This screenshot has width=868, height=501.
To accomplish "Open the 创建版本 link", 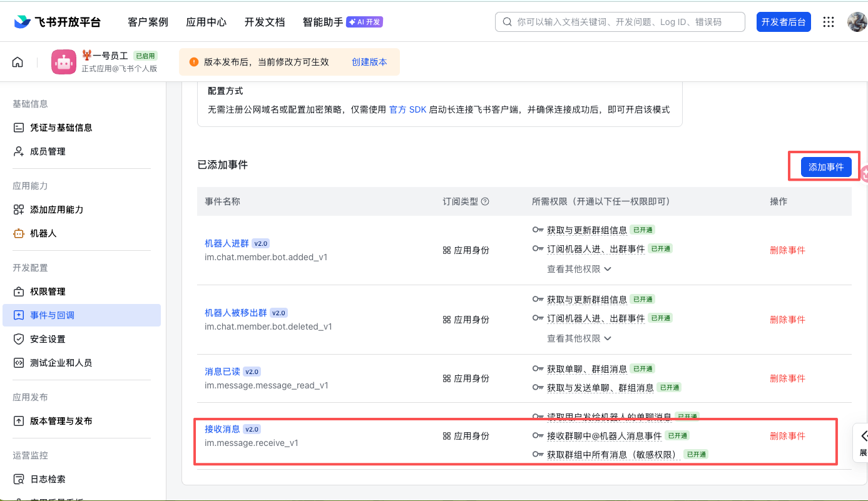I will pyautogui.click(x=369, y=62).
